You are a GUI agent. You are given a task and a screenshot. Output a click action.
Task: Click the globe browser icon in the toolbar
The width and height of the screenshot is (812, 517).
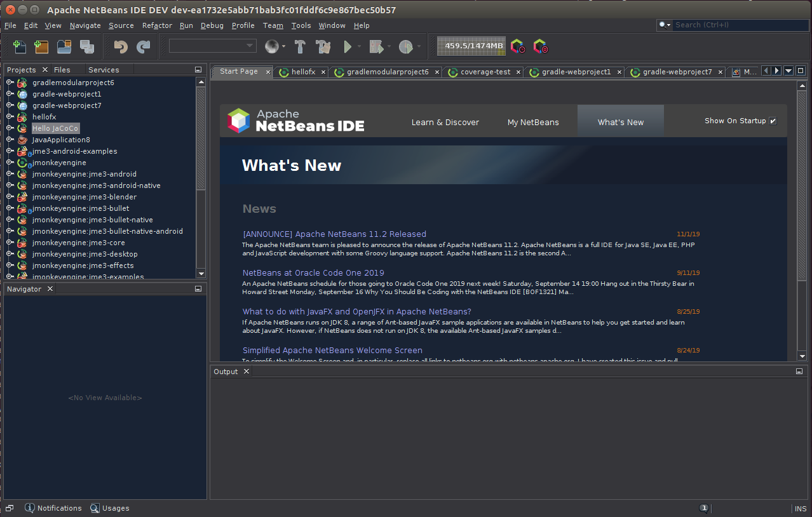tap(272, 46)
